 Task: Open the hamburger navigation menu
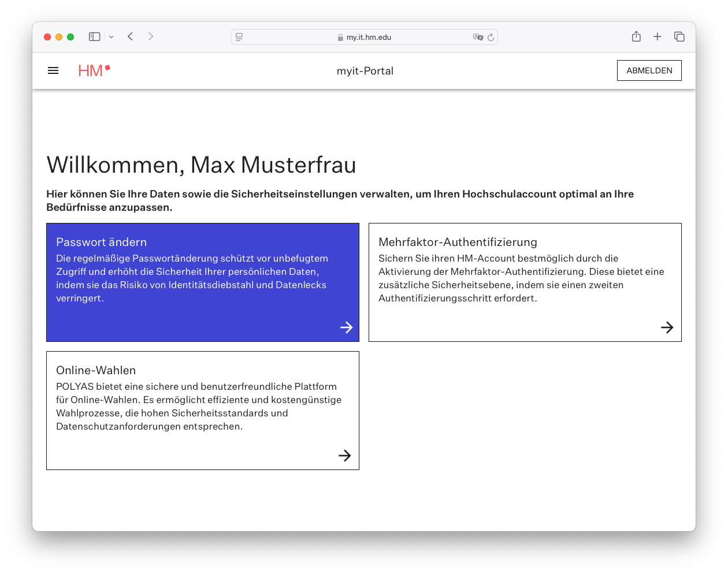(53, 70)
